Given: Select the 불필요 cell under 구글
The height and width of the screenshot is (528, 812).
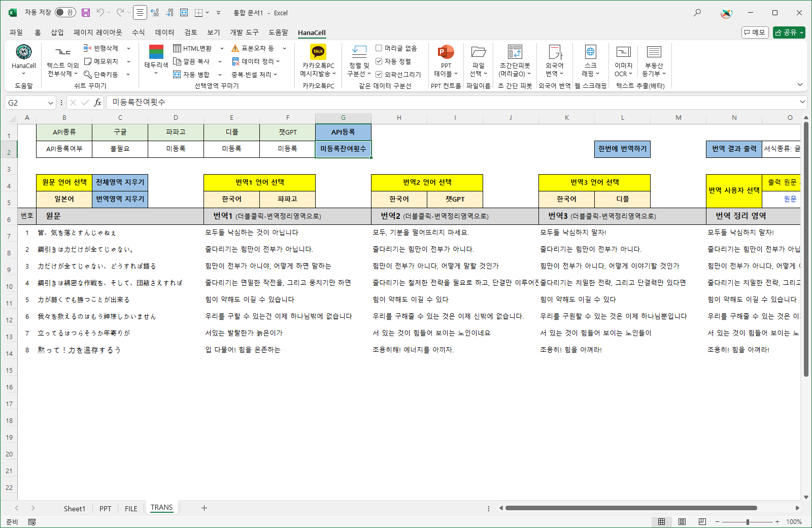Looking at the screenshot, I should pos(120,149).
